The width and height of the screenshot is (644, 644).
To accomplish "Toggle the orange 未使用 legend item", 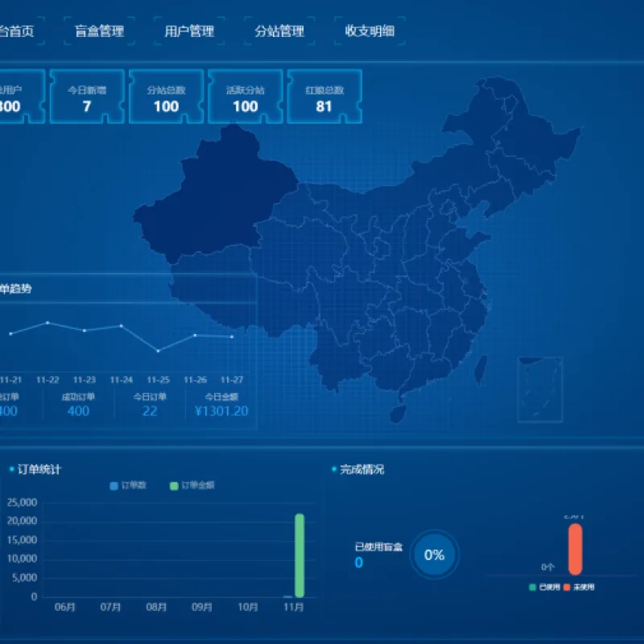I will coord(579,588).
